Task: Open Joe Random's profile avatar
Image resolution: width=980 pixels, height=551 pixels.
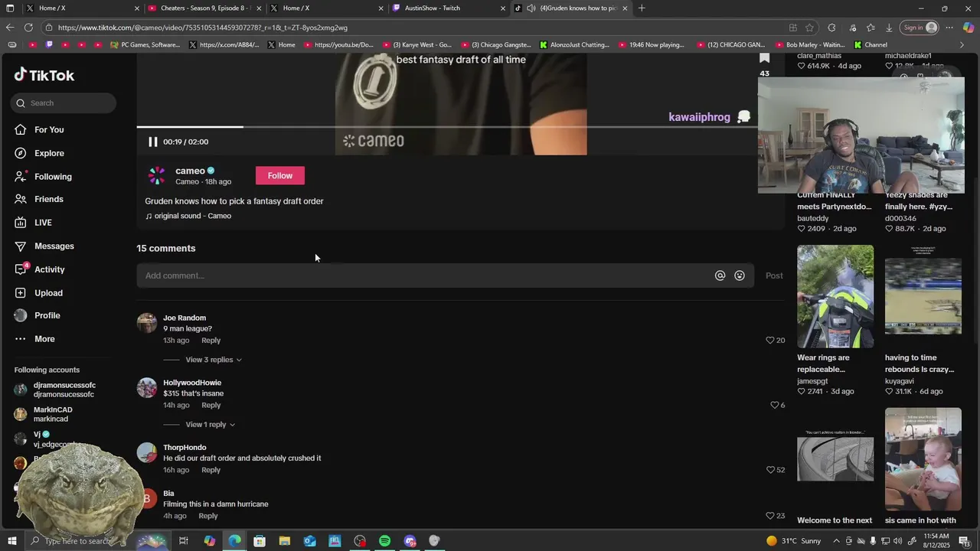Action: pyautogui.click(x=147, y=323)
